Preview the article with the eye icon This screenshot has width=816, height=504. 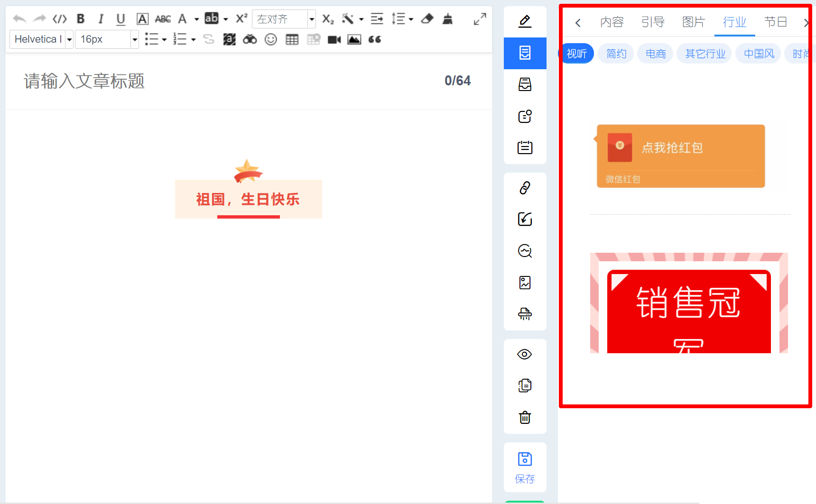tap(525, 354)
